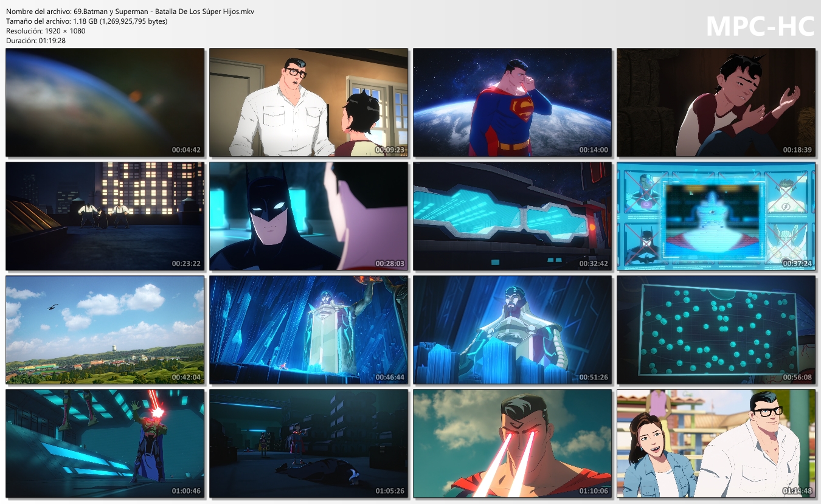
Task: Select the teal dots map thumbnail at 00:56:08
Action: tap(716, 330)
